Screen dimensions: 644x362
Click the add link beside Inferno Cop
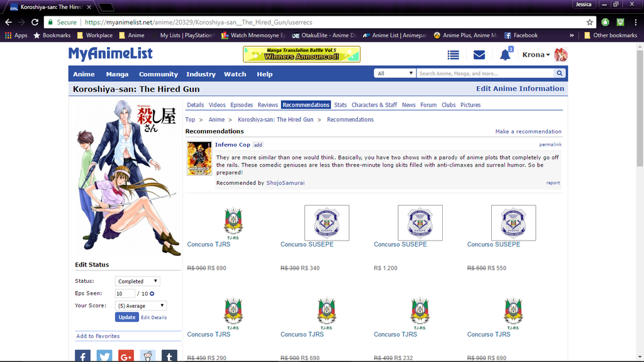pyautogui.click(x=258, y=145)
